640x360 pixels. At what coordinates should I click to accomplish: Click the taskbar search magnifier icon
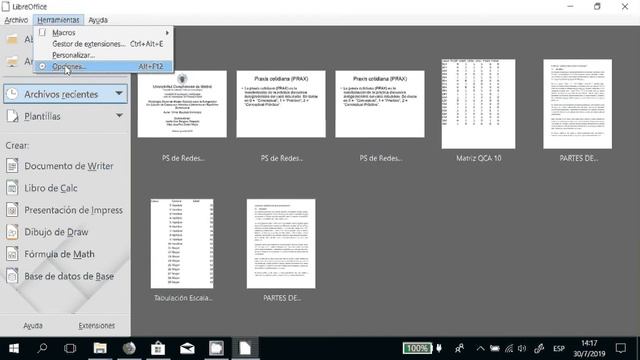pos(42,348)
